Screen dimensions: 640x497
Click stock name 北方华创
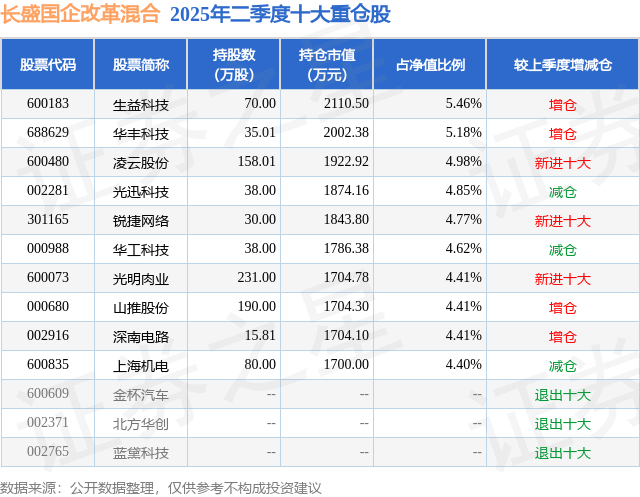pyautogui.click(x=141, y=424)
